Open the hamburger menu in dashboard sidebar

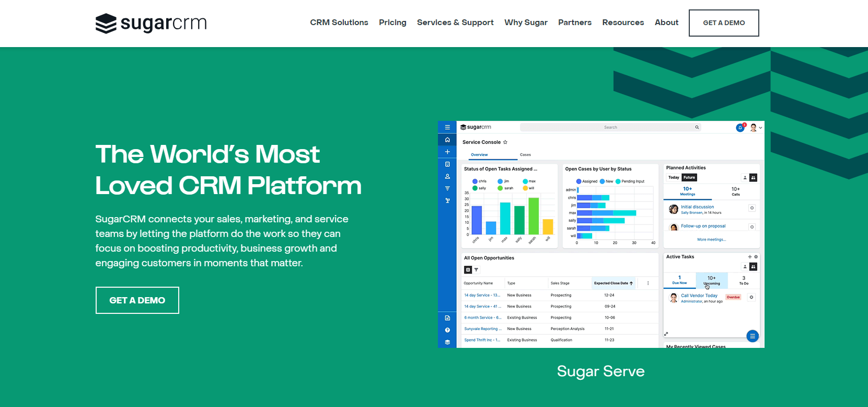pos(447,127)
